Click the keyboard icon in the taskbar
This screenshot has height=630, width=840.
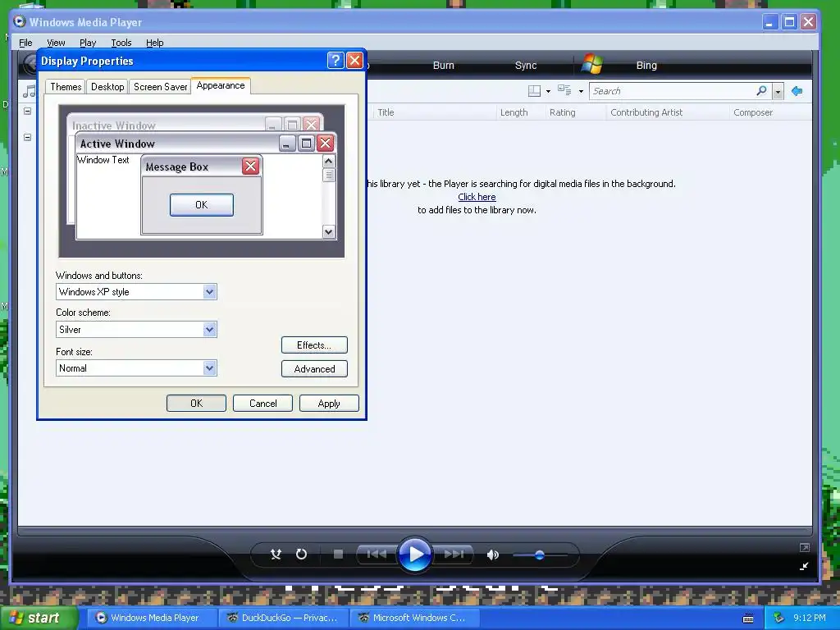748,619
